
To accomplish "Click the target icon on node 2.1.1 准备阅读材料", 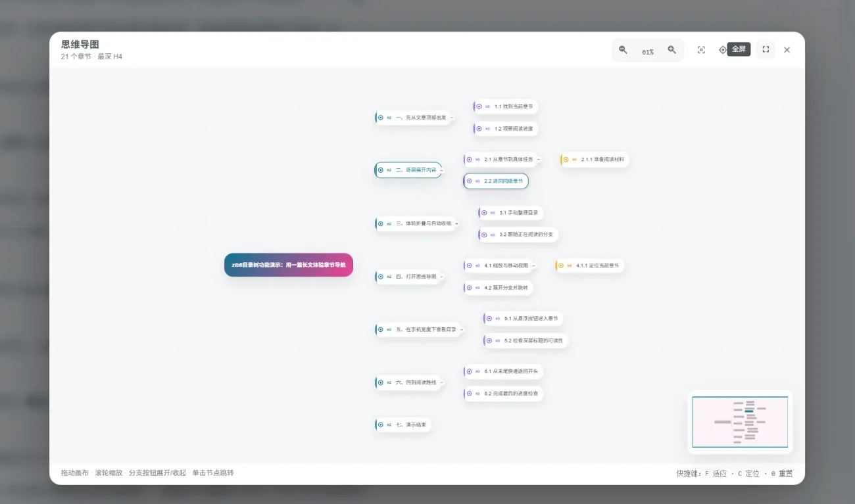I will pyautogui.click(x=566, y=160).
